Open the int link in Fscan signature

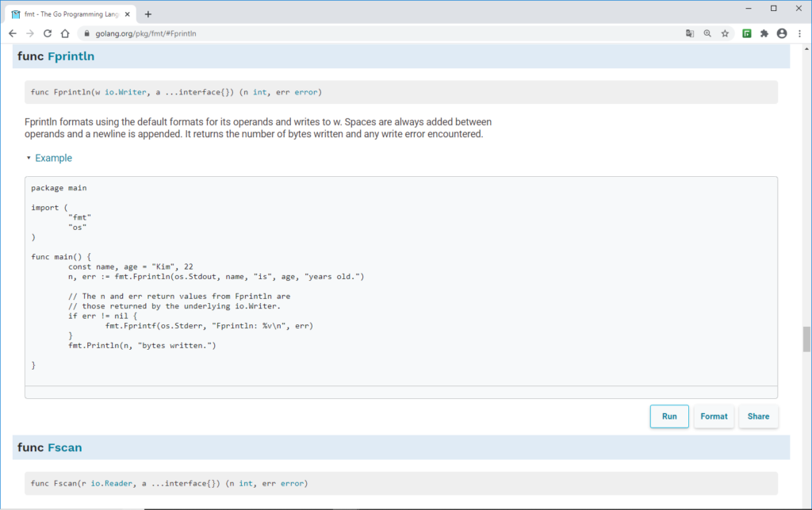(x=246, y=484)
